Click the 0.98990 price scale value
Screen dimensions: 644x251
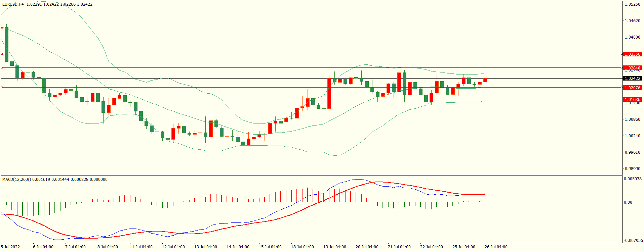pos(632,169)
